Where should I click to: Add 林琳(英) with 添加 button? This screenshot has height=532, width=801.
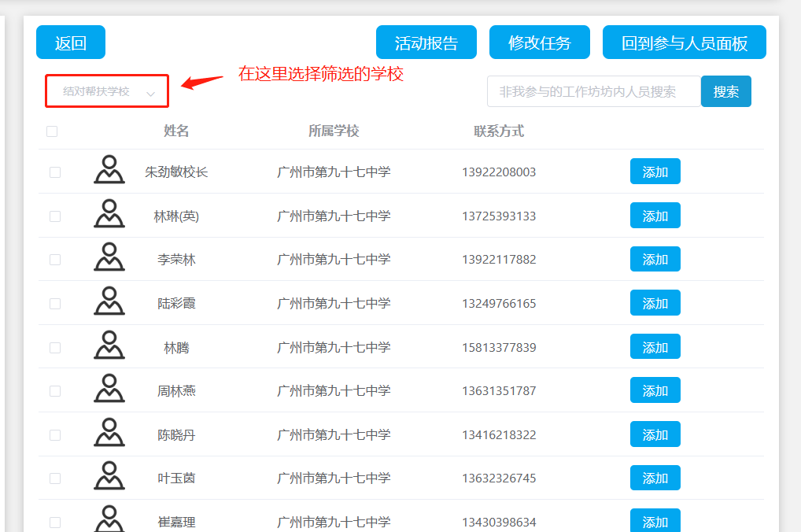[655, 215]
